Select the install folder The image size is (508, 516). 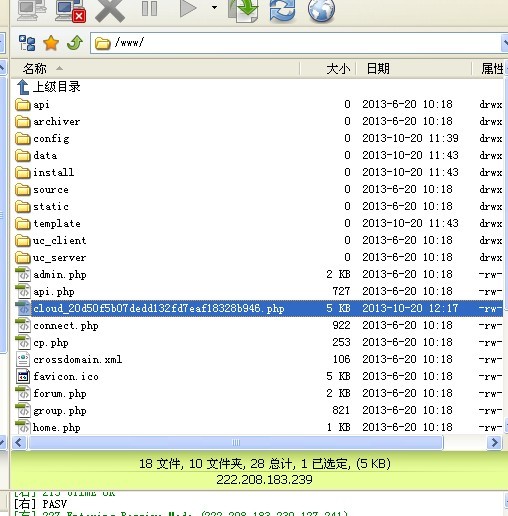tap(257, 172)
